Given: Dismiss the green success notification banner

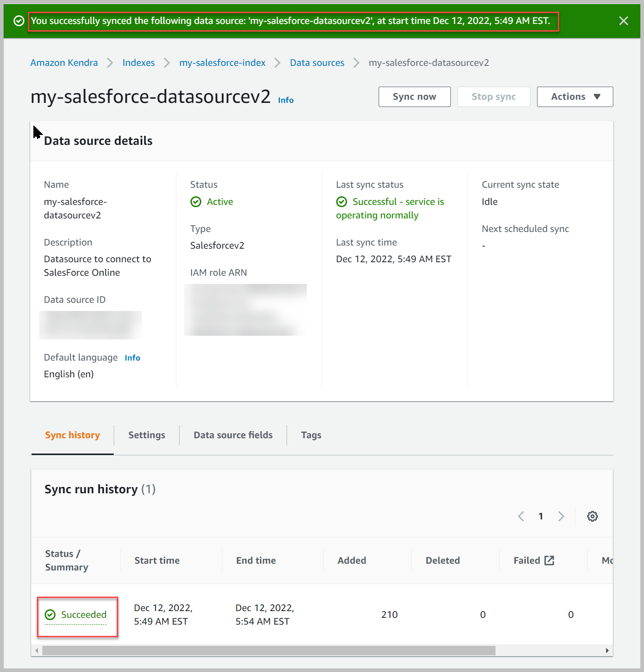Looking at the screenshot, I should click(x=623, y=21).
